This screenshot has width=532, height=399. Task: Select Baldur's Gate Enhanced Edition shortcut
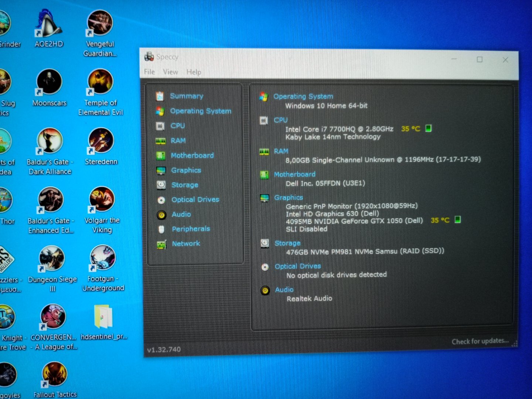(x=51, y=211)
